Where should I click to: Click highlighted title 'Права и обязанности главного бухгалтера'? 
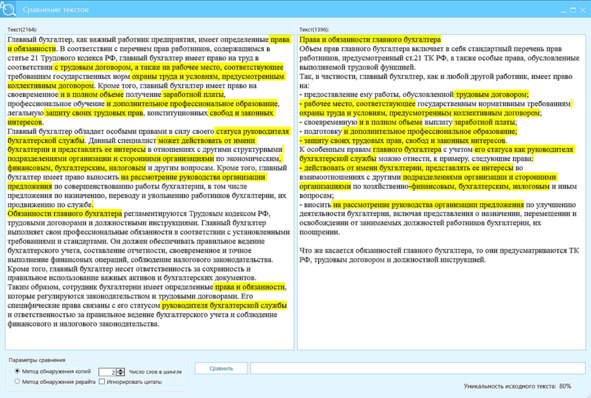(x=370, y=39)
